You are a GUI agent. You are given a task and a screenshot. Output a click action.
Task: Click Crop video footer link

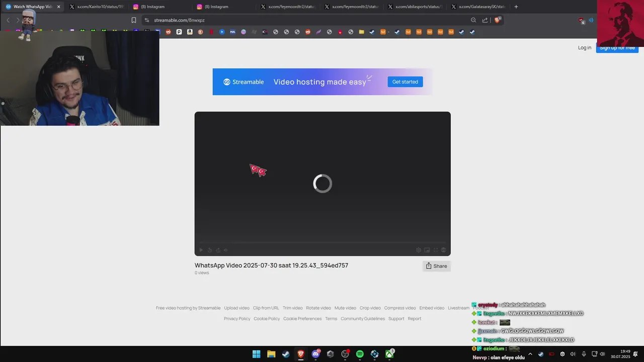click(370, 308)
